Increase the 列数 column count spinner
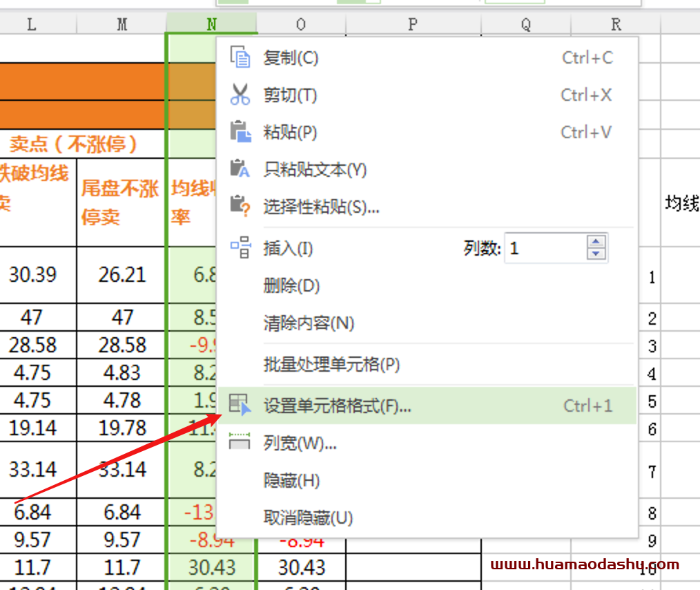700x590 pixels. click(x=596, y=242)
